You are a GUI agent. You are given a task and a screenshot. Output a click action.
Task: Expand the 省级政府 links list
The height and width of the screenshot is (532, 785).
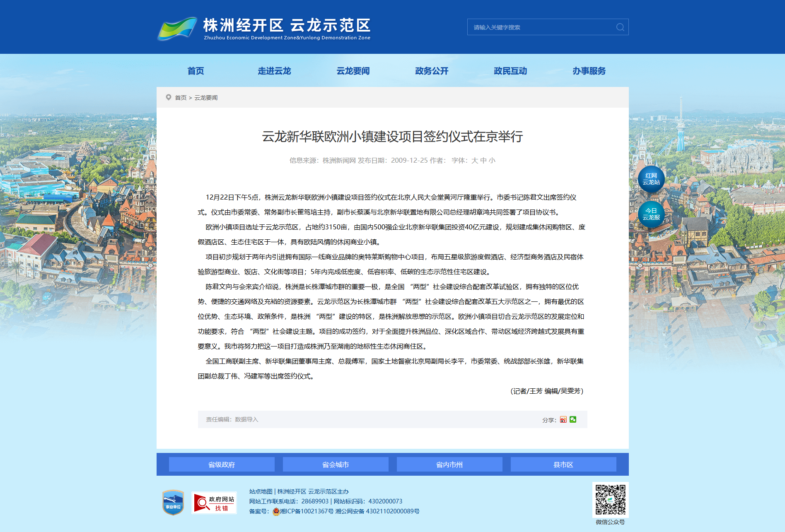[222, 465]
